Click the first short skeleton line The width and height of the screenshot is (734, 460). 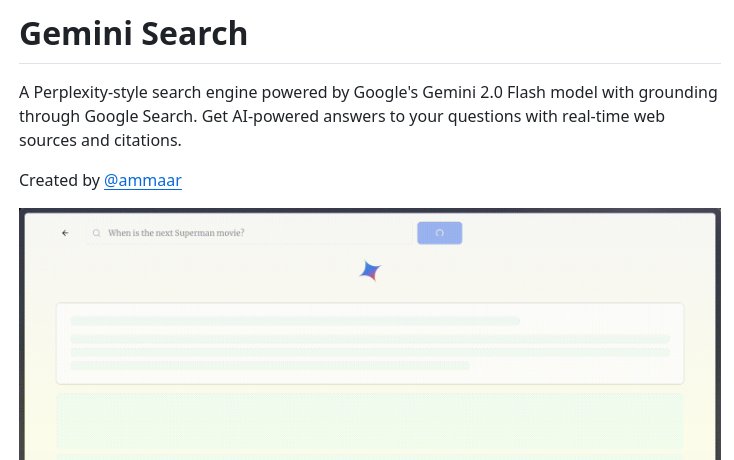tap(295, 321)
